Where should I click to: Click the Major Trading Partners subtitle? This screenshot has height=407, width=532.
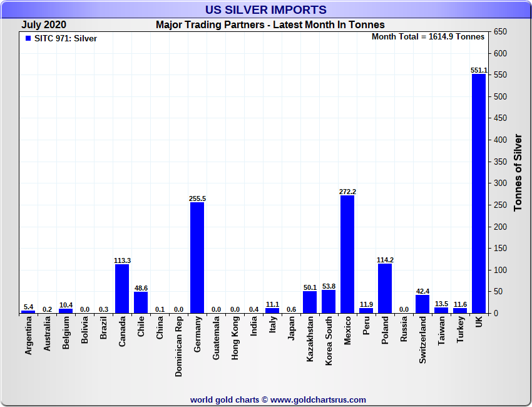pos(270,25)
